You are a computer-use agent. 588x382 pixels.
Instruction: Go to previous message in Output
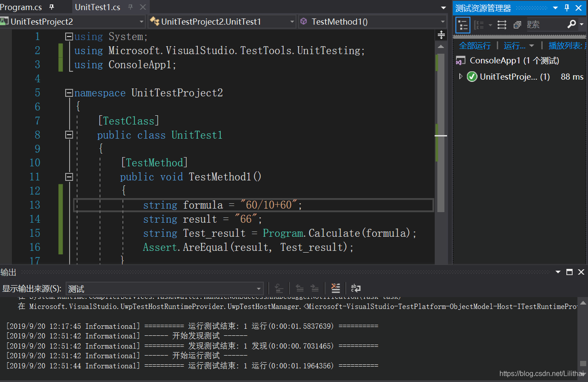[300, 288]
